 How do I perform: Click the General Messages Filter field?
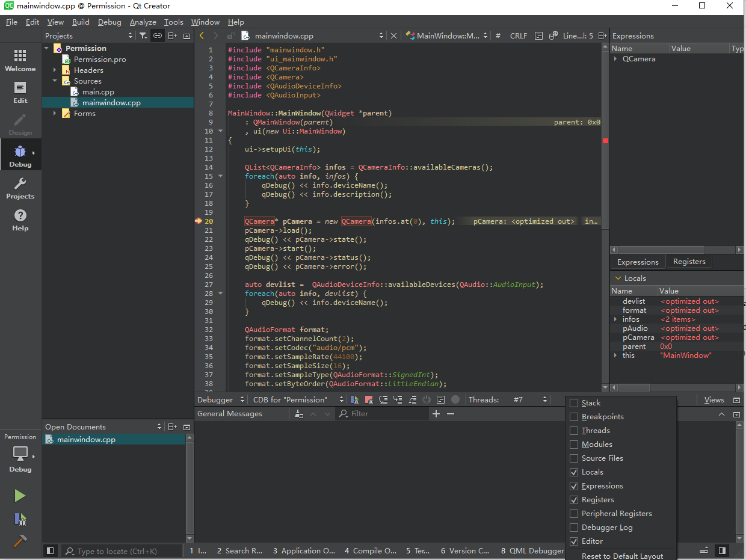[382, 414]
